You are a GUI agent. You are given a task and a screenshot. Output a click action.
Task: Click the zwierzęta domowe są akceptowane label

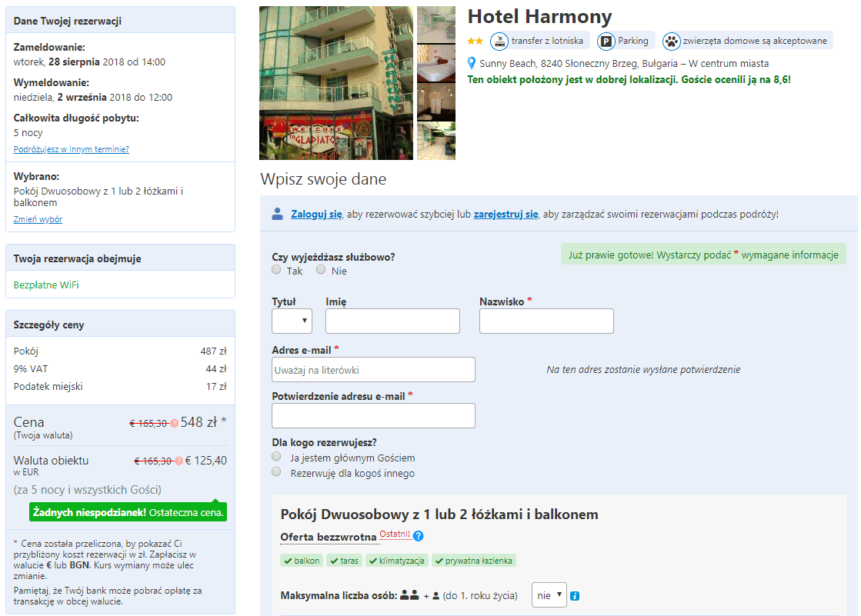click(x=755, y=42)
